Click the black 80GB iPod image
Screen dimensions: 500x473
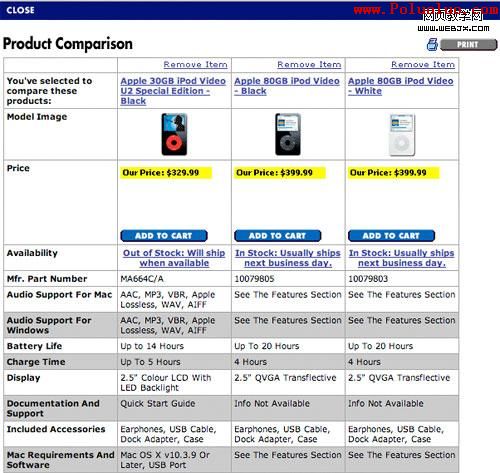(x=288, y=134)
